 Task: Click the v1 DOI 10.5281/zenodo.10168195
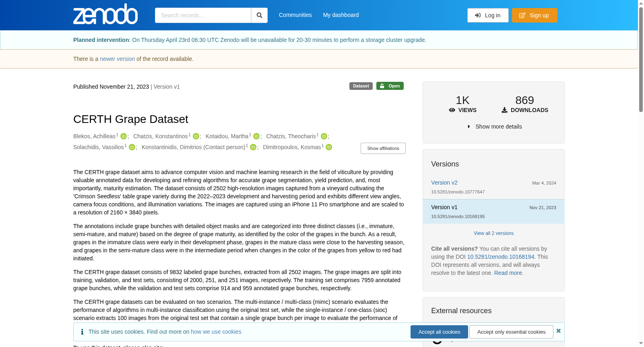pyautogui.click(x=458, y=216)
